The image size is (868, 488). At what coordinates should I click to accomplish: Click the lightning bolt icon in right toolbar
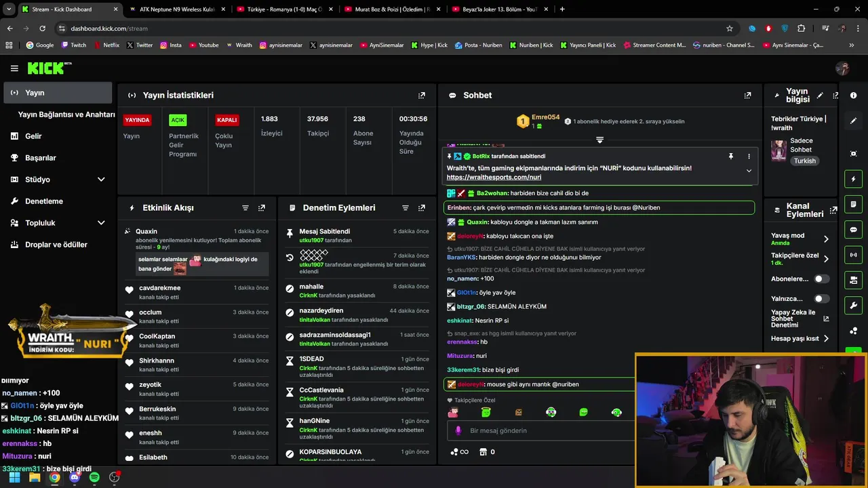tap(854, 179)
